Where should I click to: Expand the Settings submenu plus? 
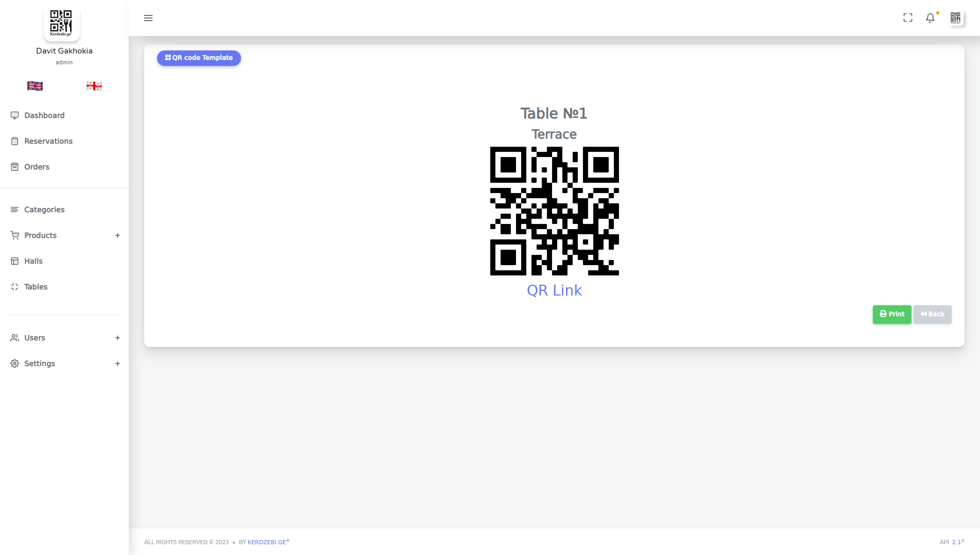pos(117,363)
